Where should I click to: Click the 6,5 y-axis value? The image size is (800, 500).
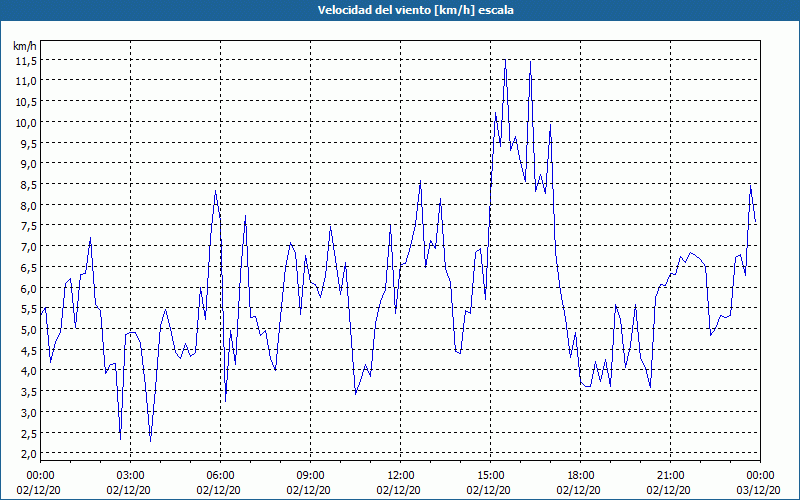(x=28, y=268)
